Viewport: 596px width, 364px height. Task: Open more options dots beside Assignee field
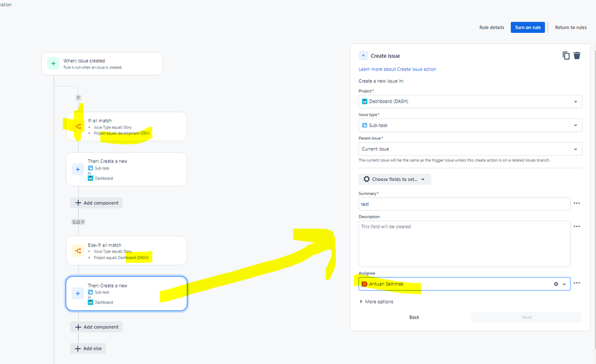(577, 283)
